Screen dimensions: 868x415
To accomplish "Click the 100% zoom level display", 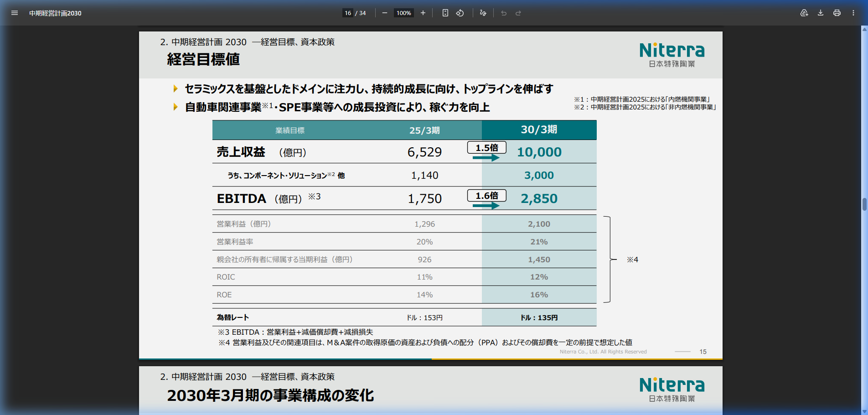I will tap(403, 13).
